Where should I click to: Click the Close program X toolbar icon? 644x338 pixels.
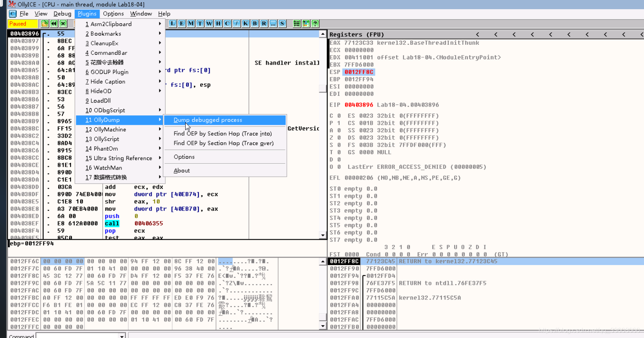point(63,24)
